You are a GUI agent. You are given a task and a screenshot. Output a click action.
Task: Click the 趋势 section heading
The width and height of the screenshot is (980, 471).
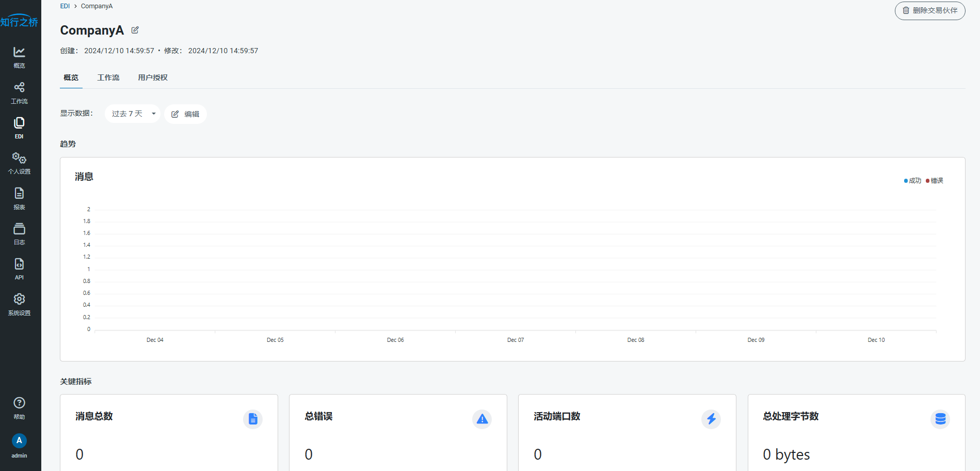[68, 144]
